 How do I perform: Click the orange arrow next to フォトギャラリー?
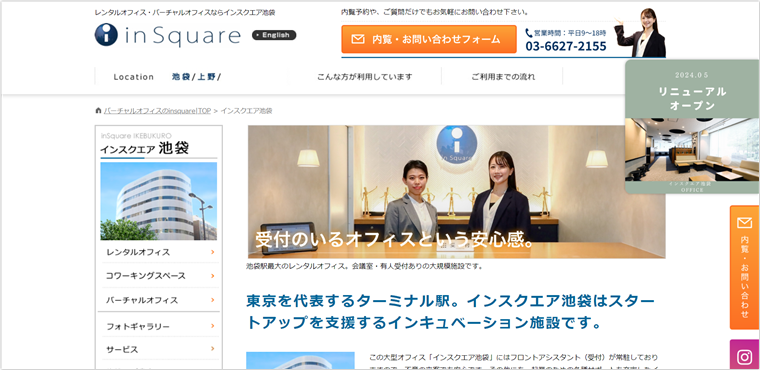coord(213,326)
